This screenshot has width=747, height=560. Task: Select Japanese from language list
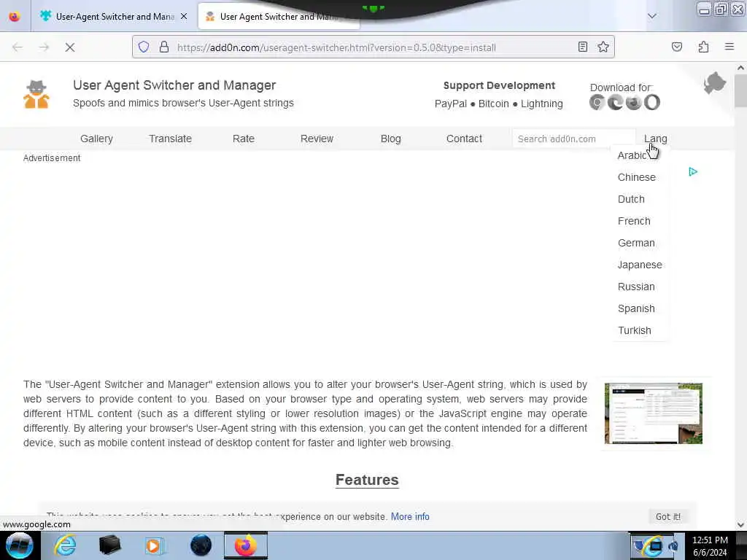coord(640,265)
